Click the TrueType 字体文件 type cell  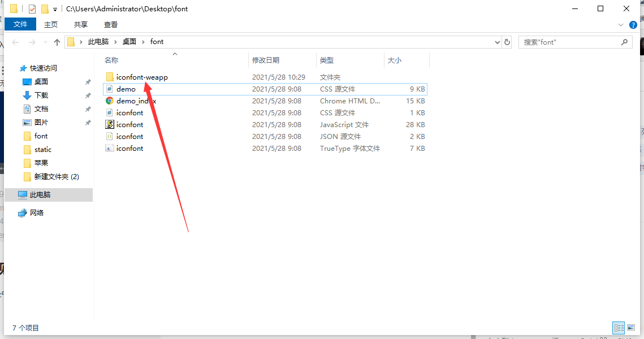[x=350, y=148]
